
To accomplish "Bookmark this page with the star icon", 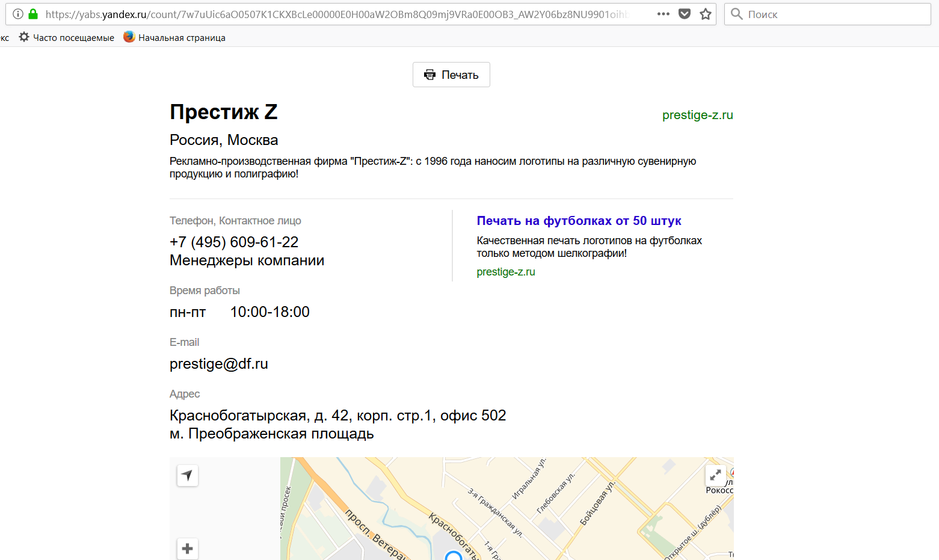I will pyautogui.click(x=706, y=14).
